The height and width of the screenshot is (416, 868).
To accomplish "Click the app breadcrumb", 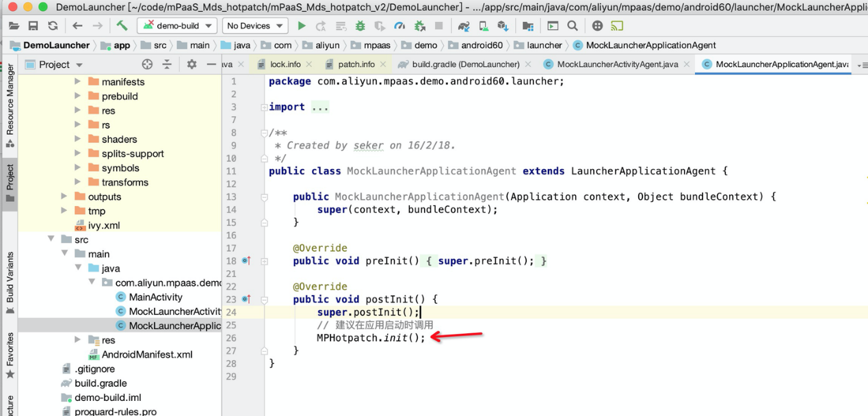I will click(x=116, y=45).
